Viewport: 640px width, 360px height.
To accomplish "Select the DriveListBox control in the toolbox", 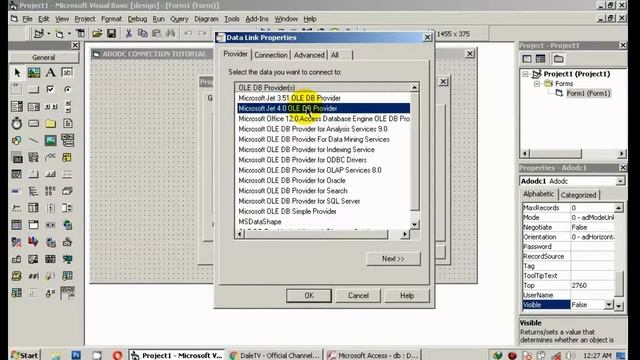I will (x=33, y=123).
